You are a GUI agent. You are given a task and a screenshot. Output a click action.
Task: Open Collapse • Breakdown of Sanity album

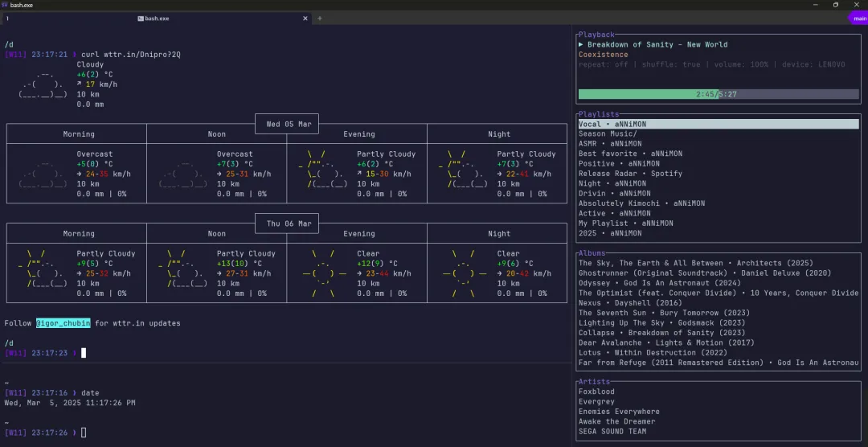point(661,333)
